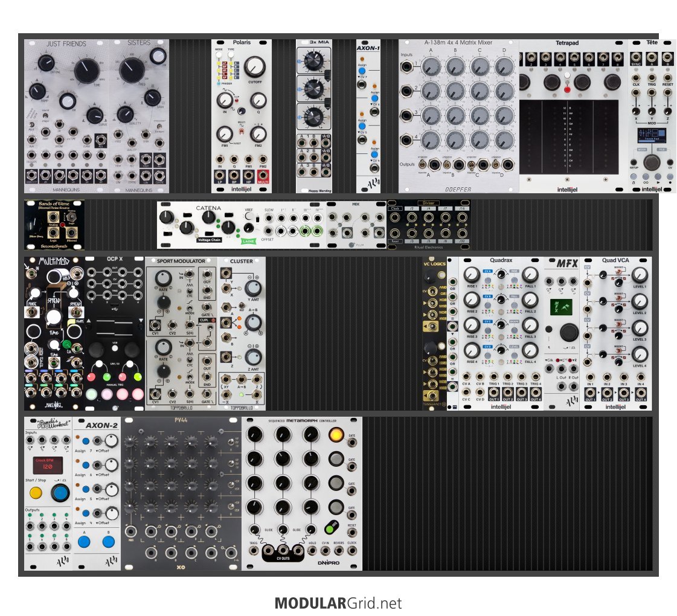Click the DNIPRO brand label on Metamorph
Image resolution: width=677 pixels, height=616 pixels.
coord(329,563)
